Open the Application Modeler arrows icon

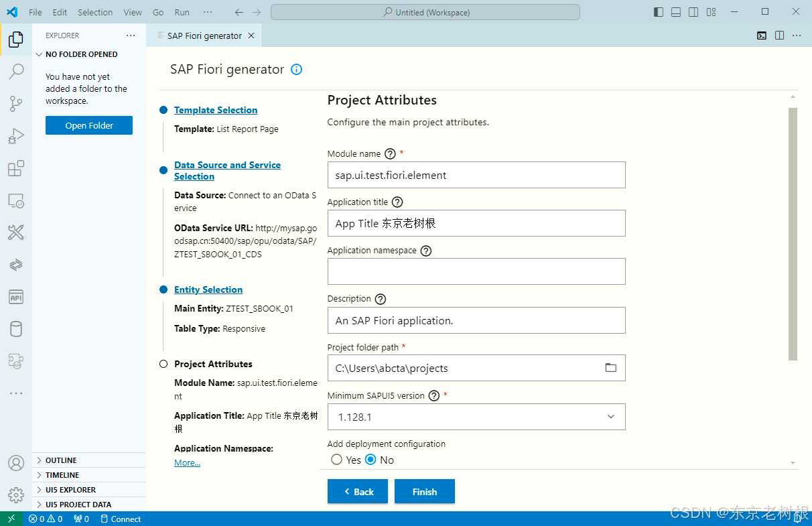[16, 265]
